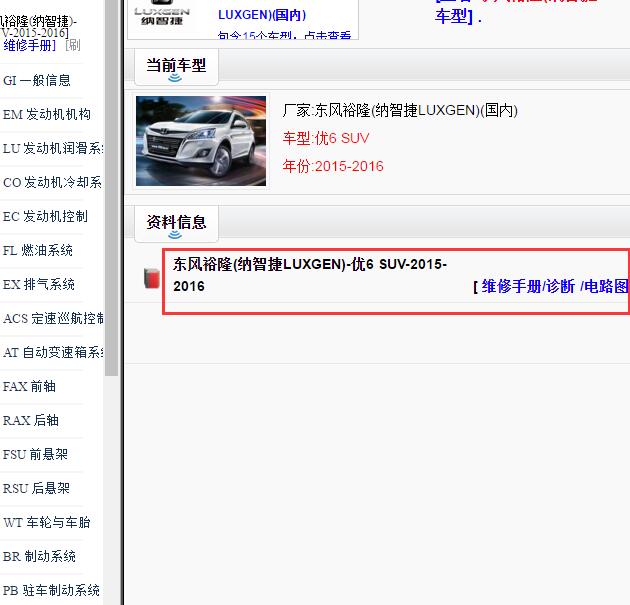Go to EX 排气系统

[39, 284]
